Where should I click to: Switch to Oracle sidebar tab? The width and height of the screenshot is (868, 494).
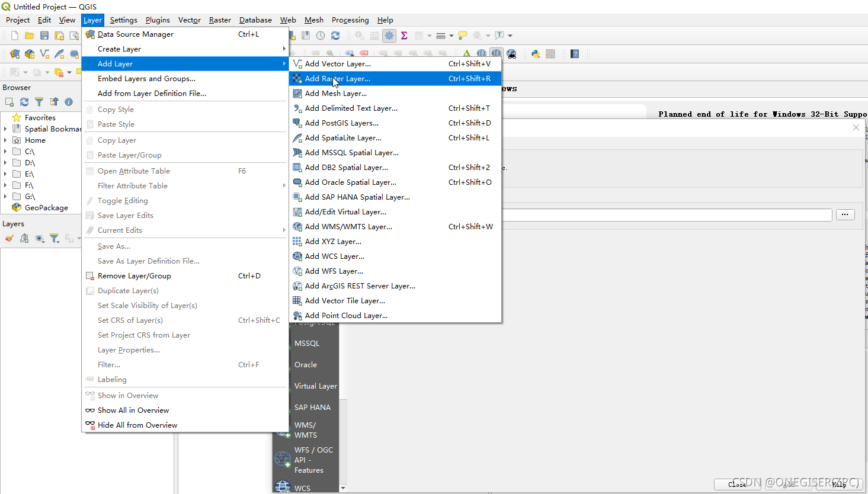point(306,364)
